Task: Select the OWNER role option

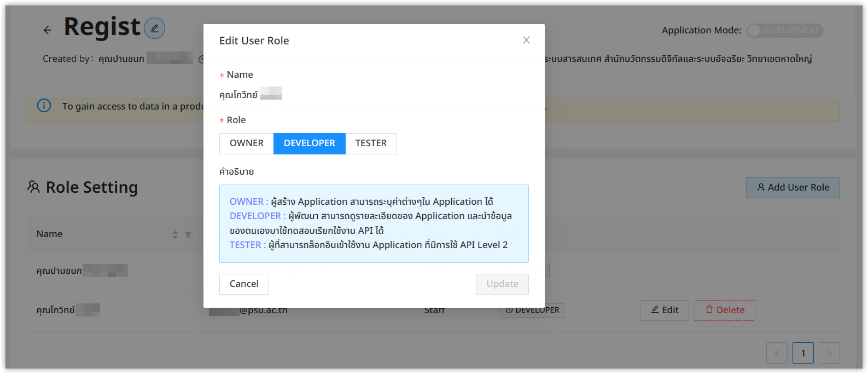Action: click(246, 143)
